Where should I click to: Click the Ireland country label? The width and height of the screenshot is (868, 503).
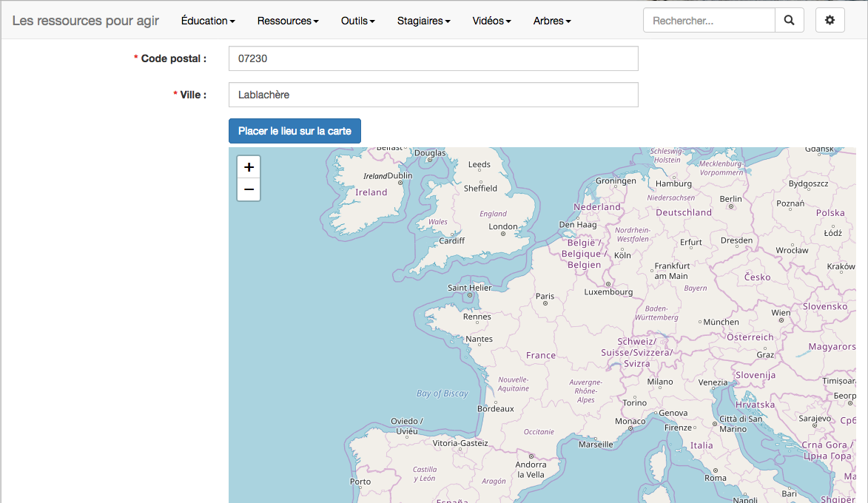coord(371,192)
